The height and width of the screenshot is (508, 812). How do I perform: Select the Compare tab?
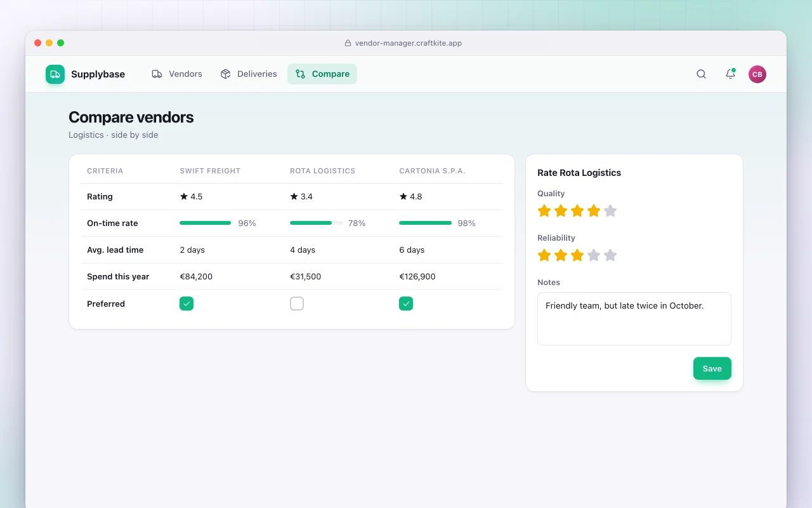(x=322, y=74)
